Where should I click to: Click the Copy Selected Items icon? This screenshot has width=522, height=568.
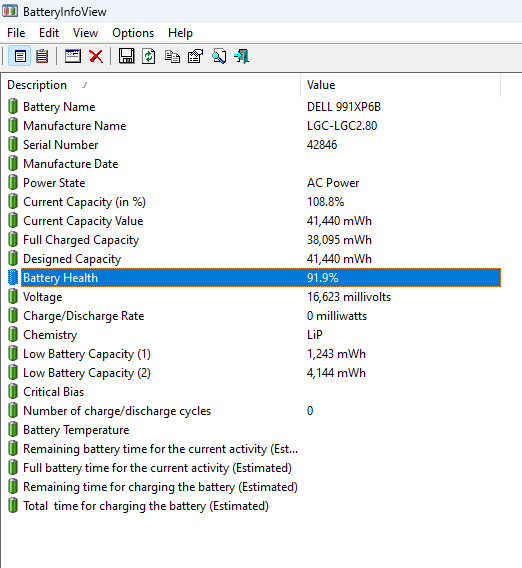172,57
